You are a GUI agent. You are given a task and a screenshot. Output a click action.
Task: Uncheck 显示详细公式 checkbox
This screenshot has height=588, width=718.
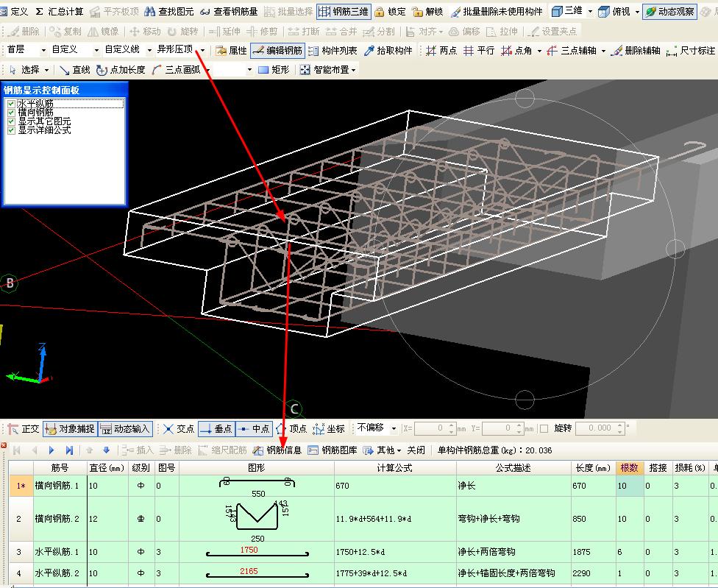tap(12, 130)
